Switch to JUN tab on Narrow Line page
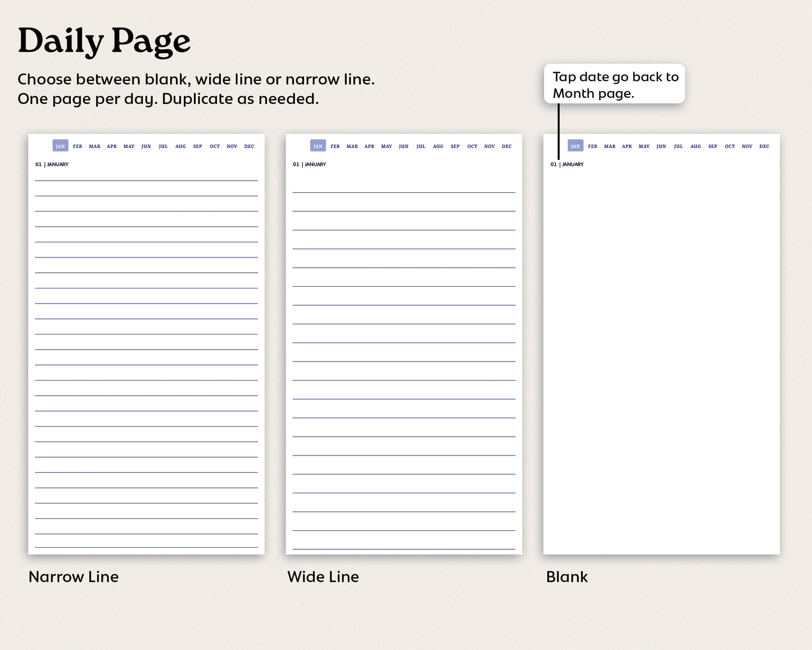812x650 pixels. (x=146, y=146)
